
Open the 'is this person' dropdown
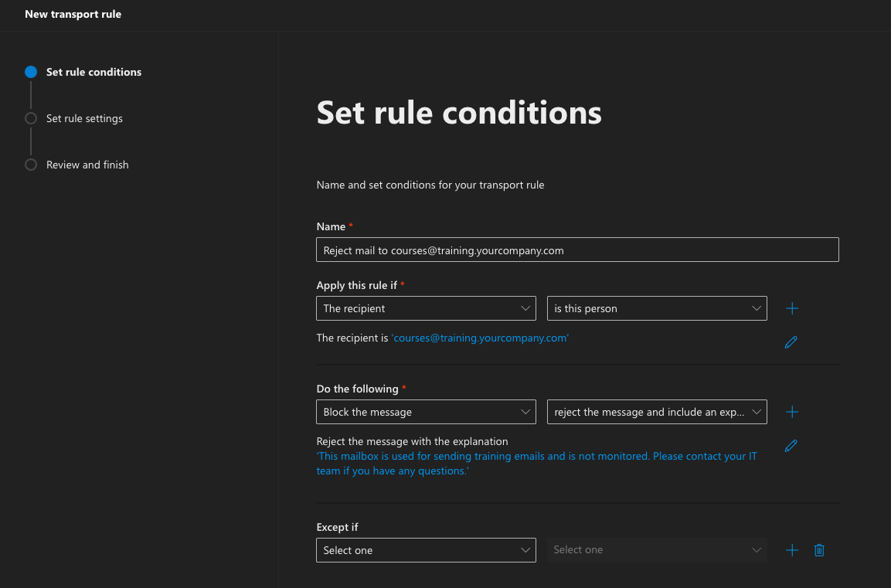click(x=657, y=308)
